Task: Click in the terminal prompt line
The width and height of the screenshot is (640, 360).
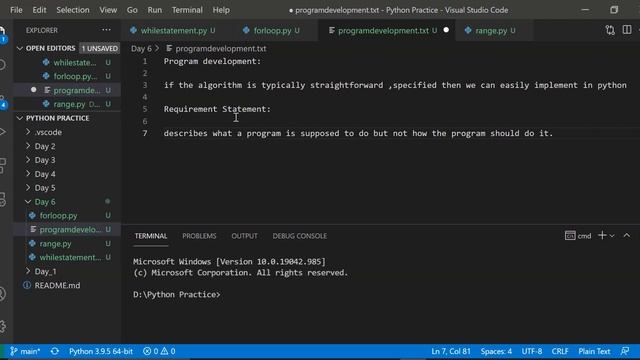Action: coord(177,295)
